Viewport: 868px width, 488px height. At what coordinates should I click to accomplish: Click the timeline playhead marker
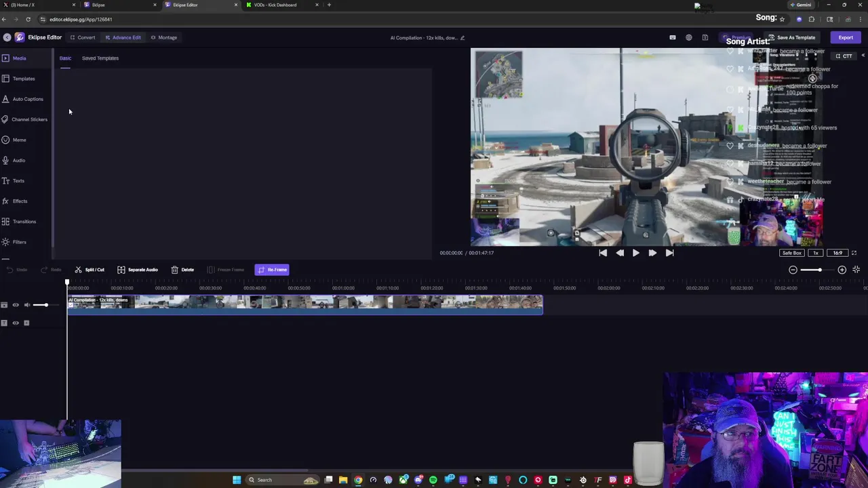pyautogui.click(x=67, y=282)
